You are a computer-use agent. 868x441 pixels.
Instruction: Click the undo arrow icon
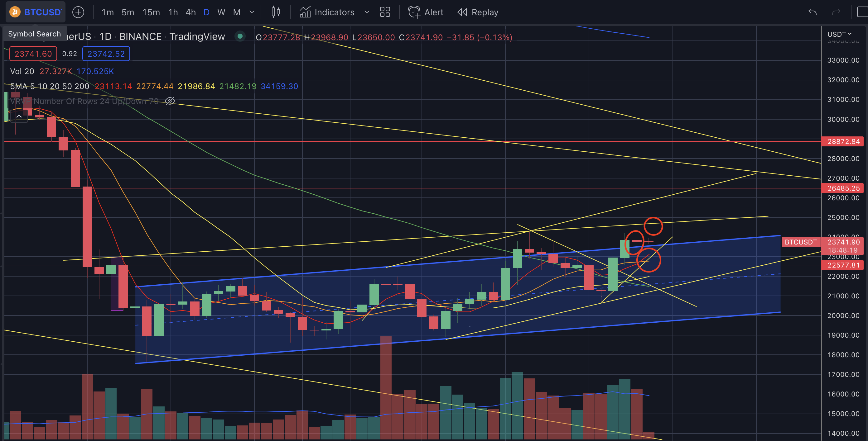coord(813,12)
